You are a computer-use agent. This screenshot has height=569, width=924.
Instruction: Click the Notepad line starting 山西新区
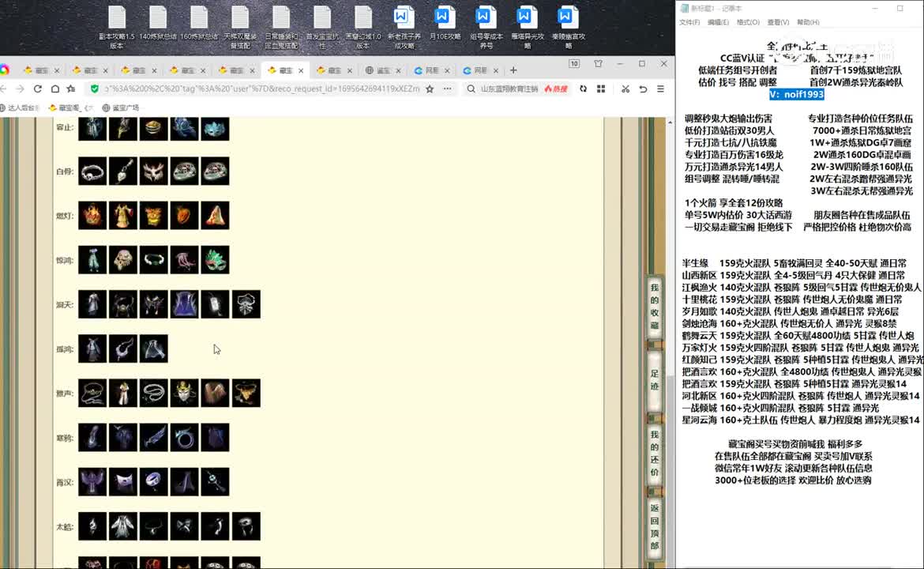pyautogui.click(x=793, y=275)
